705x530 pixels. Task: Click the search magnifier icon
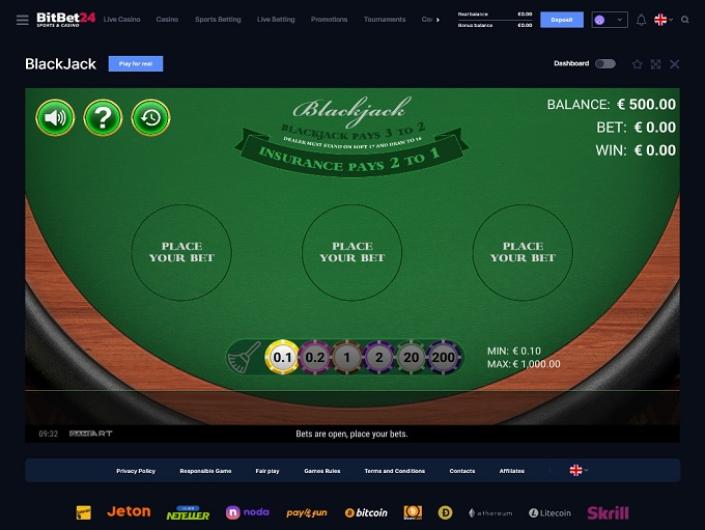pos(685,20)
